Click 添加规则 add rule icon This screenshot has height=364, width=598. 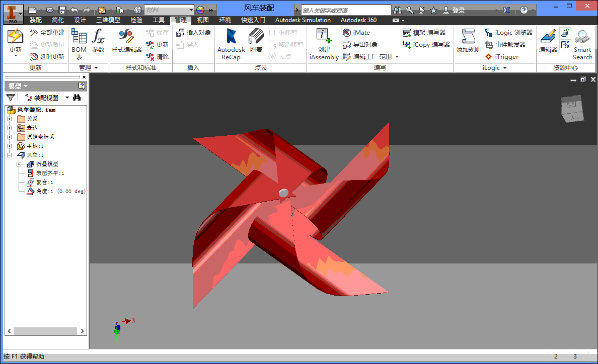point(468,40)
